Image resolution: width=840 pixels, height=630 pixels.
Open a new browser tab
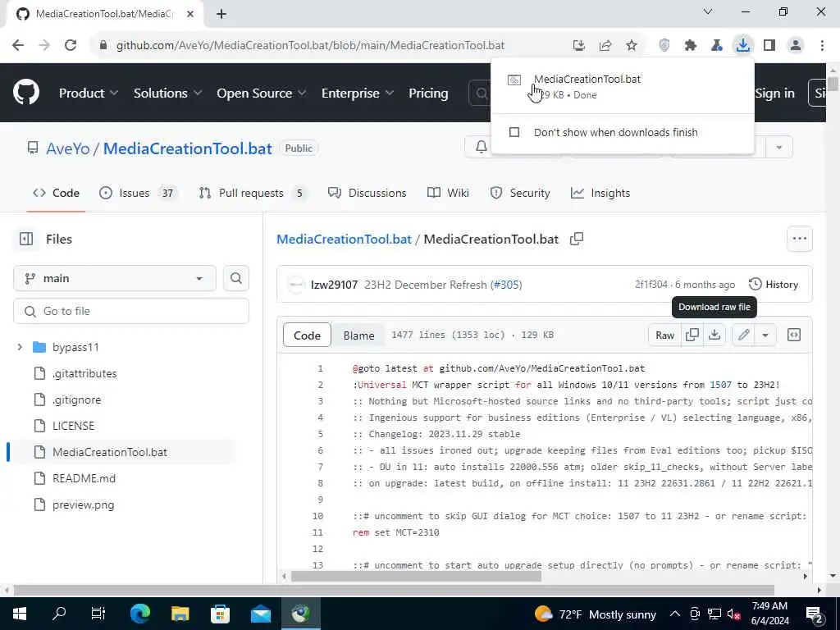221,15
